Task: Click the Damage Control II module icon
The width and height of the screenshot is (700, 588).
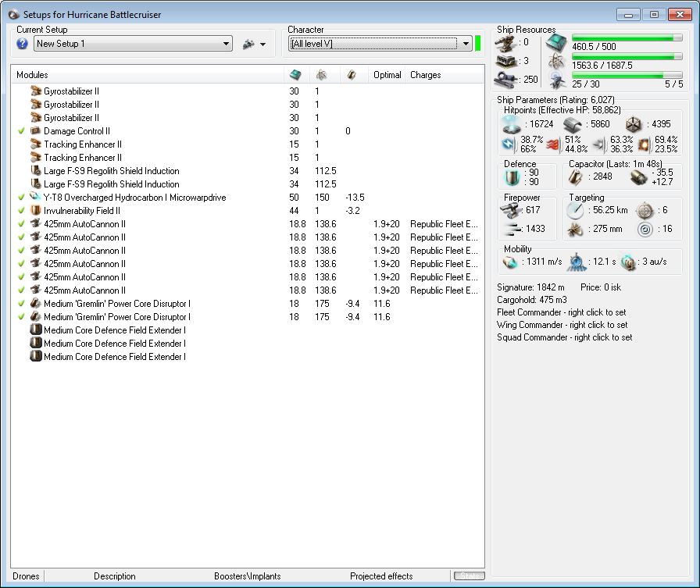Action: pos(36,130)
